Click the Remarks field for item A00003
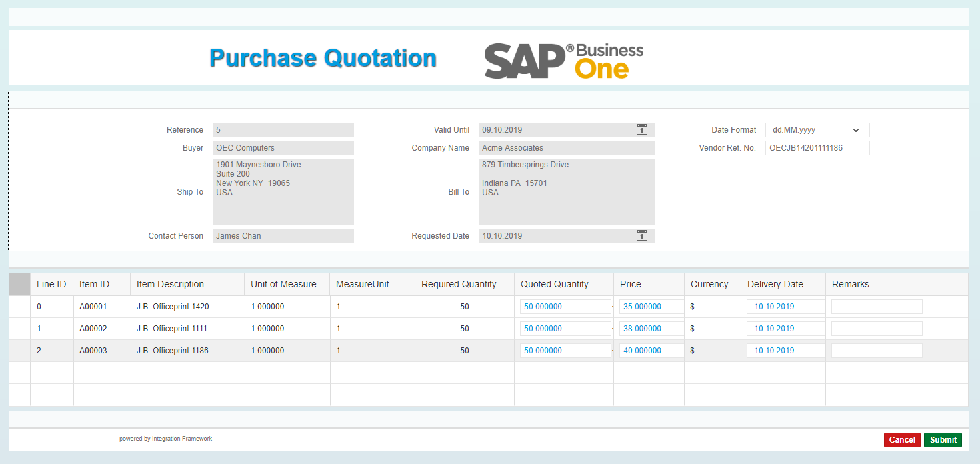Screen dimensions: 980x464 (876, 351)
